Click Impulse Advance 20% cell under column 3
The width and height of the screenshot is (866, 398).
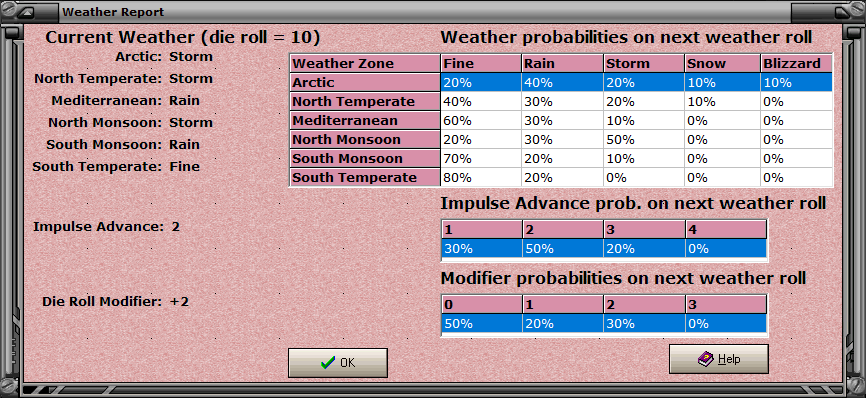(x=645, y=248)
